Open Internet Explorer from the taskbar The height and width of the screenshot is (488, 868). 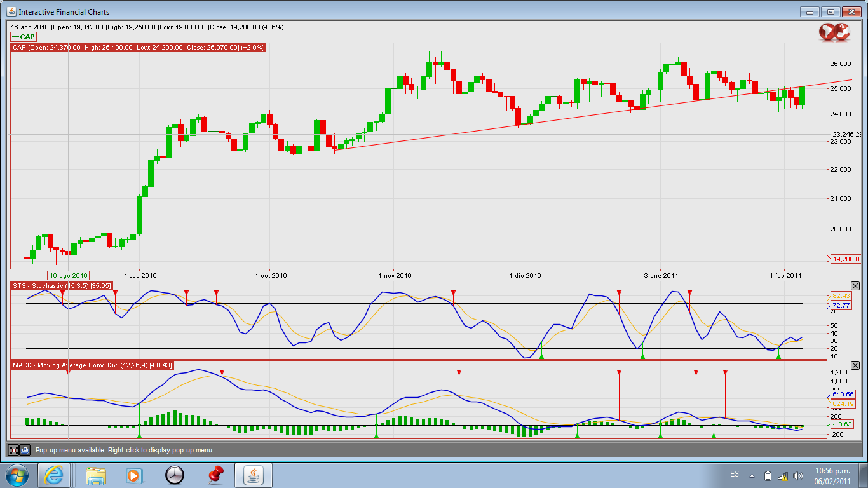coord(54,475)
